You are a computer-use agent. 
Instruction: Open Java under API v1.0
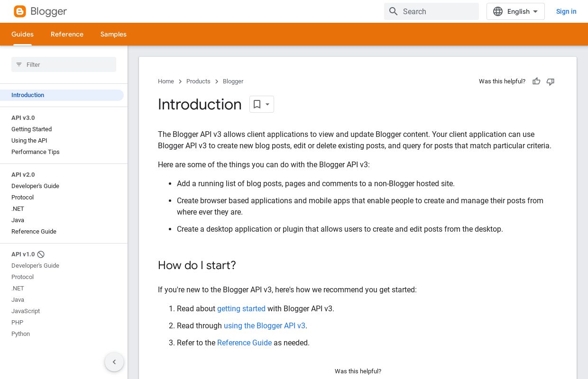(18, 300)
